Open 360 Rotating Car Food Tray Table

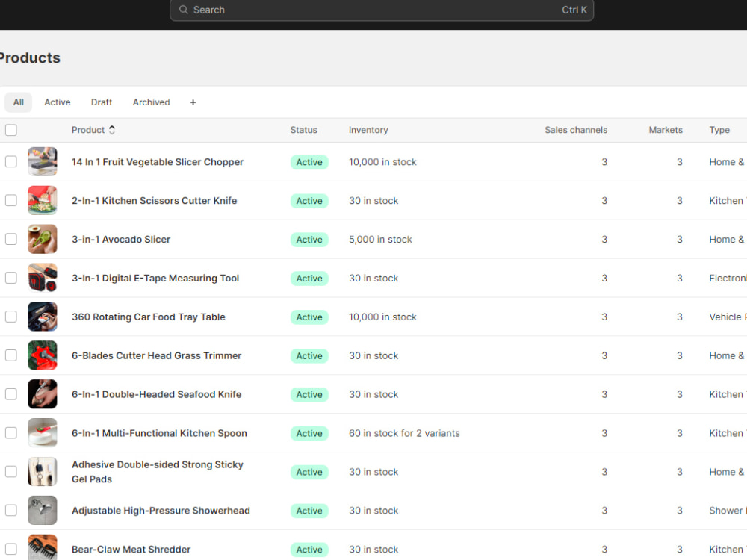tap(148, 317)
